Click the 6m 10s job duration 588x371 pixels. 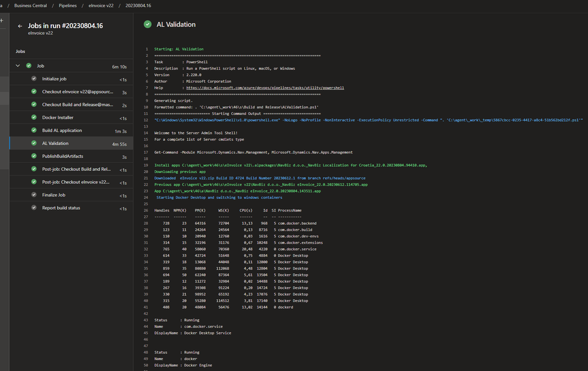[119, 67]
